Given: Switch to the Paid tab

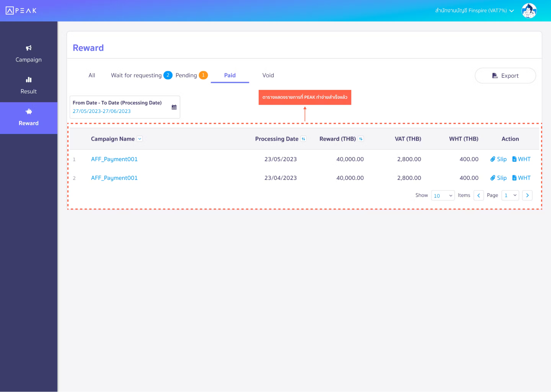Looking at the screenshot, I should click(x=230, y=76).
